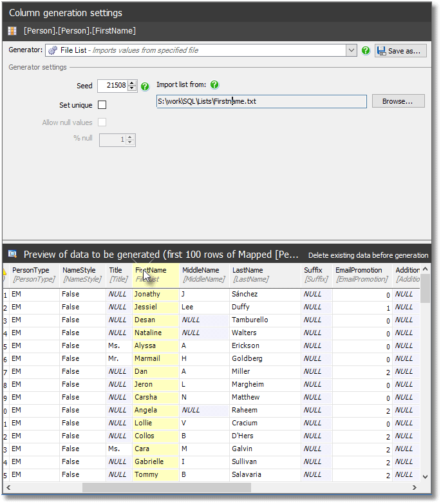Open help icon next to Seed
Image resolution: width=441 pixels, height=504 pixels.
[145, 86]
